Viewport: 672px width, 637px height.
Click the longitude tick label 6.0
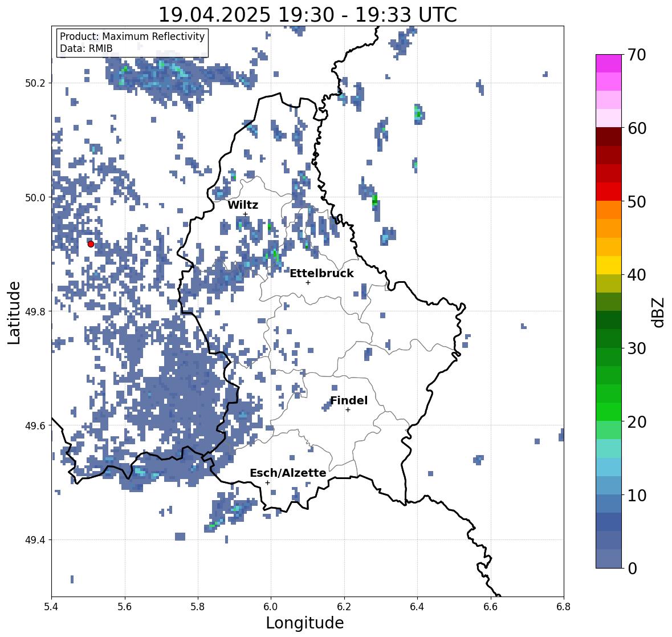(271, 606)
